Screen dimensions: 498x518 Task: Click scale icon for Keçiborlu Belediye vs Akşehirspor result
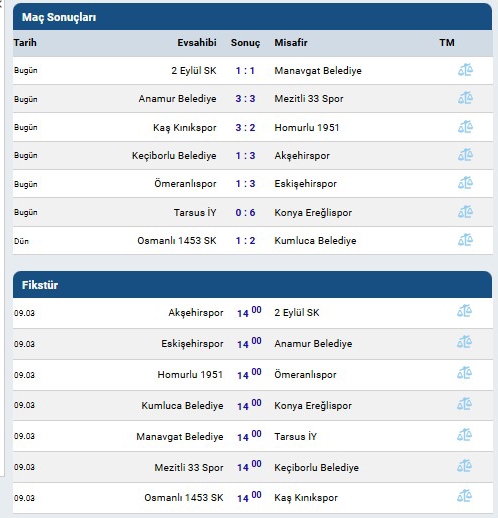465,155
